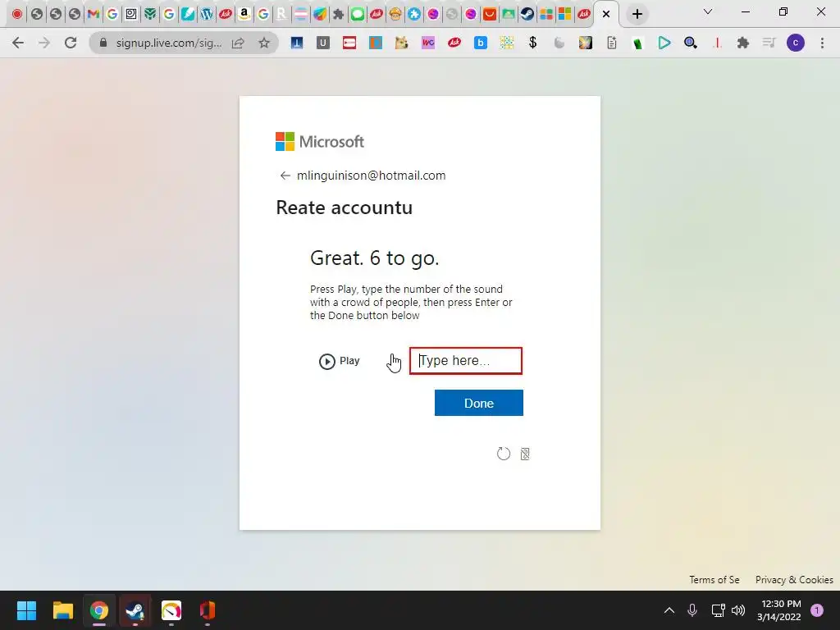
Task: Open Microsoft Office from the taskbar
Action: [x=208, y=610]
